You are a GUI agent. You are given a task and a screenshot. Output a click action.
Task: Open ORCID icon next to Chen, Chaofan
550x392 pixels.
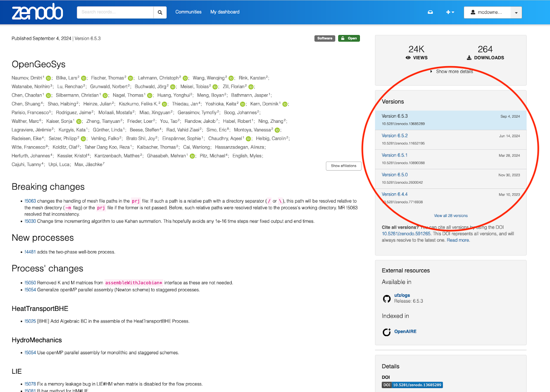(48, 95)
